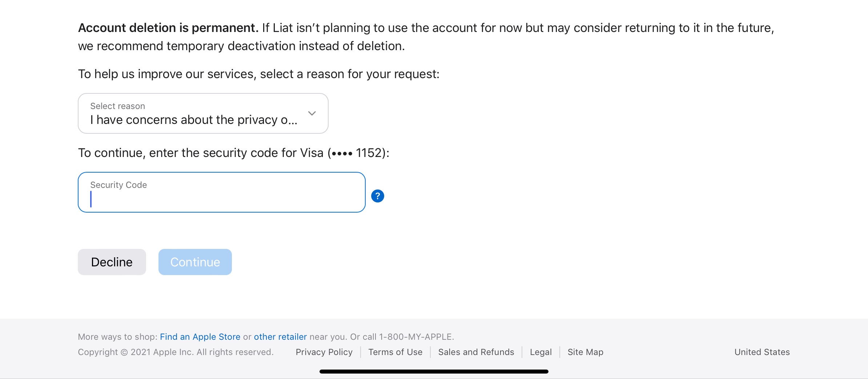Open the Site Map link
868x379 pixels.
pos(585,352)
